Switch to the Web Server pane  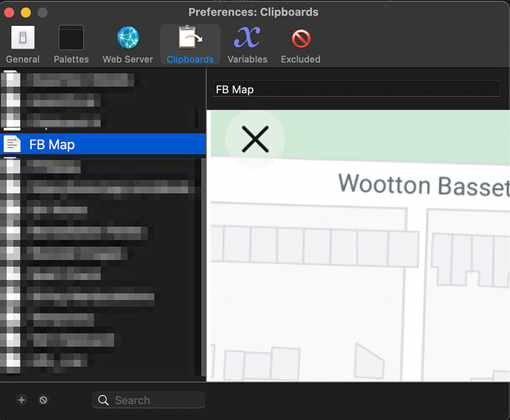[x=127, y=44]
